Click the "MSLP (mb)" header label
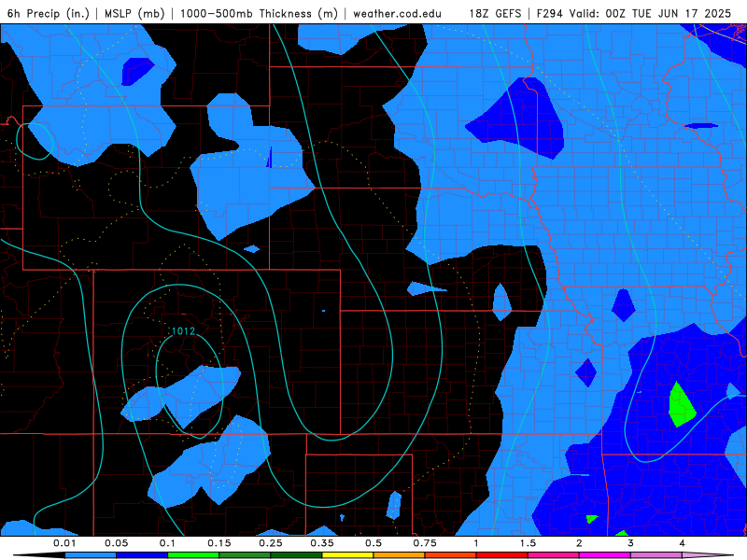This screenshot has width=747, height=560. [134, 13]
